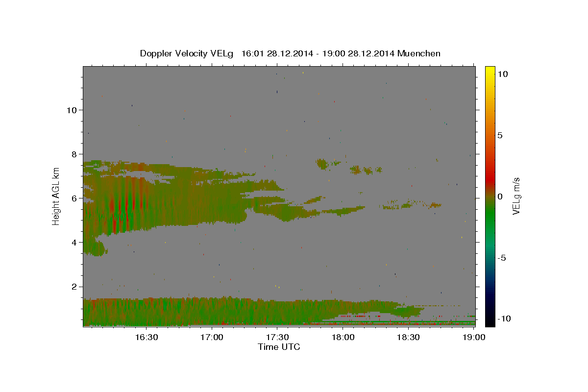Click the 19:00 time tick label
588x392 pixels.
(473, 337)
